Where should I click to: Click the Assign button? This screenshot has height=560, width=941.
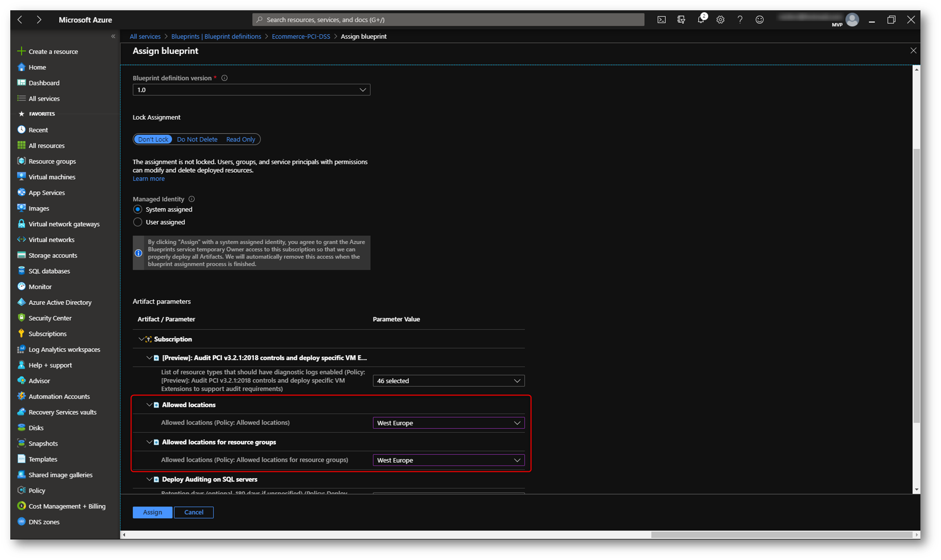152,512
